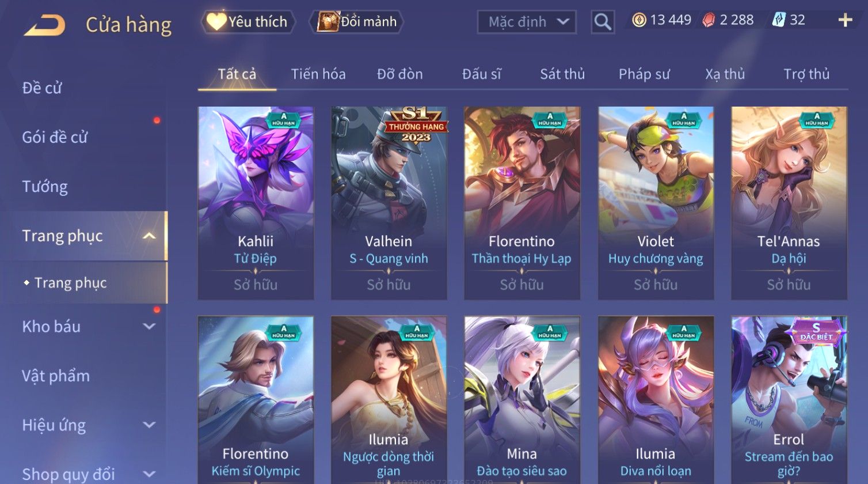Click the chest icon in Đổi mảnh

(x=328, y=21)
